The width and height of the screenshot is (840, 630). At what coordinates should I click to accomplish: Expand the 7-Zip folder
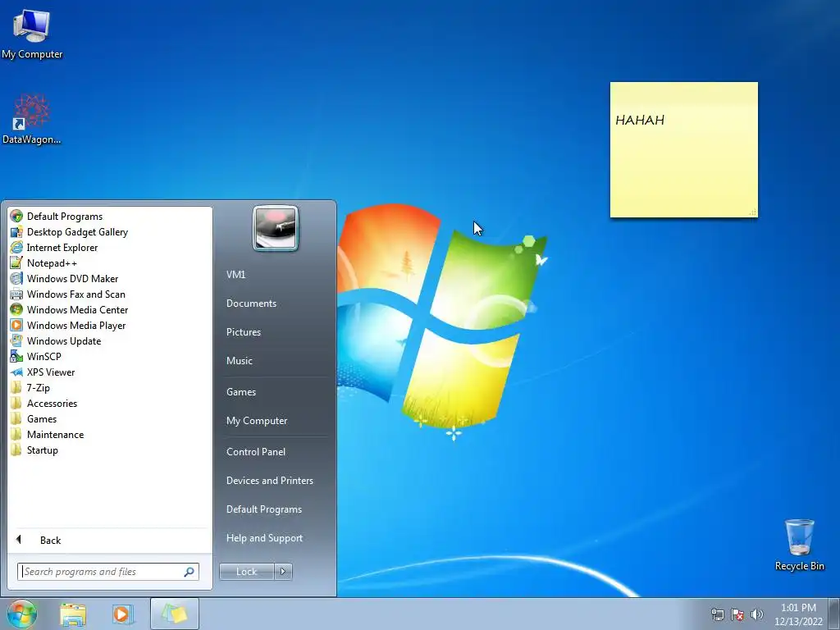tap(38, 388)
